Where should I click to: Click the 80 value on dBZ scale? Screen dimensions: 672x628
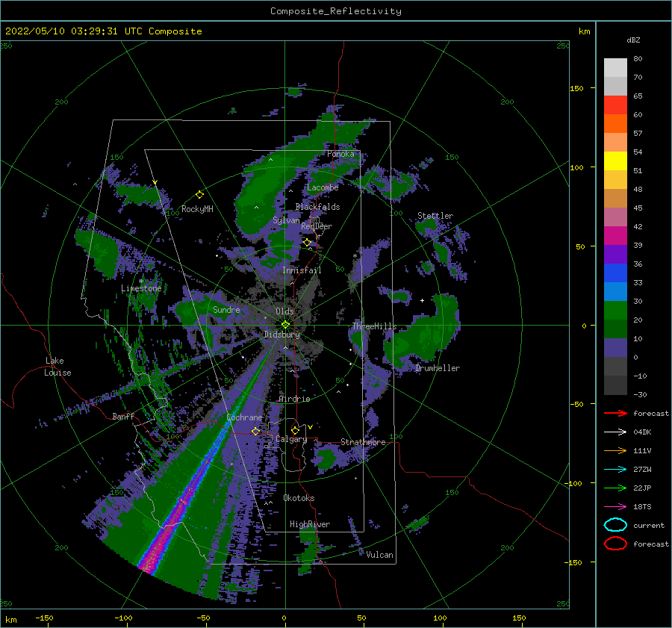[638, 58]
